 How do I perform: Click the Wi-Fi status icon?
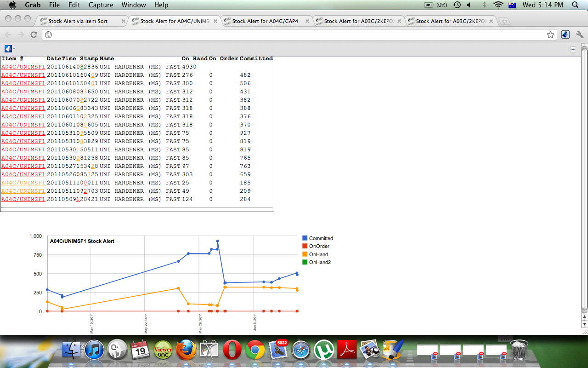tap(498, 5)
